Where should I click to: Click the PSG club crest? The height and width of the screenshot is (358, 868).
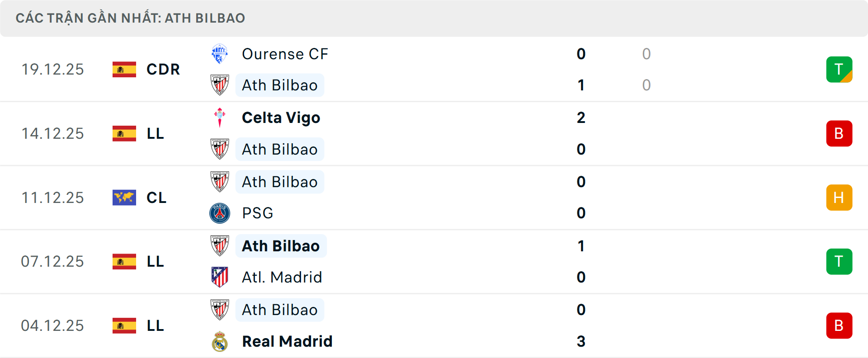pos(220,213)
